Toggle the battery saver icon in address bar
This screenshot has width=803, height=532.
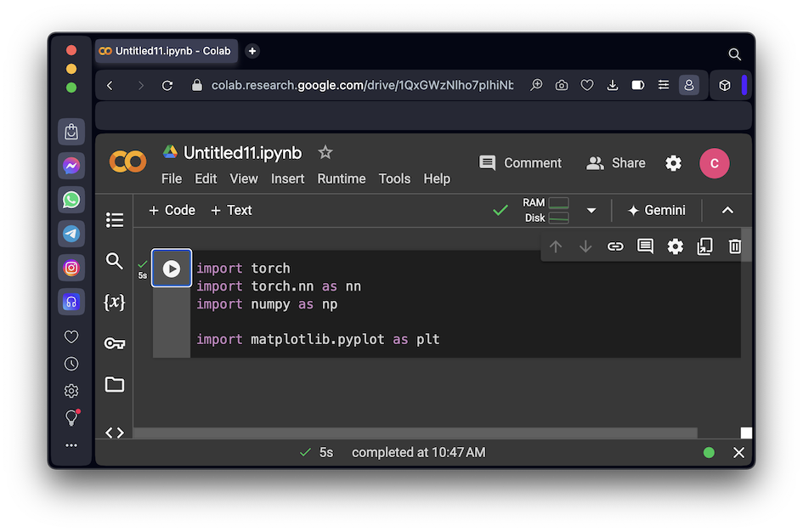tap(638, 85)
